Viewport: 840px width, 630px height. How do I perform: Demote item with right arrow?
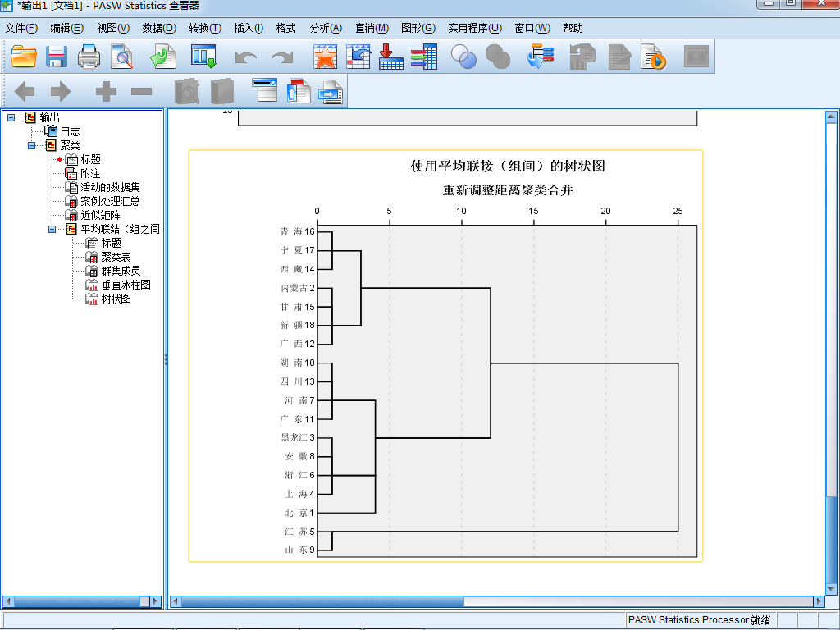[61, 91]
